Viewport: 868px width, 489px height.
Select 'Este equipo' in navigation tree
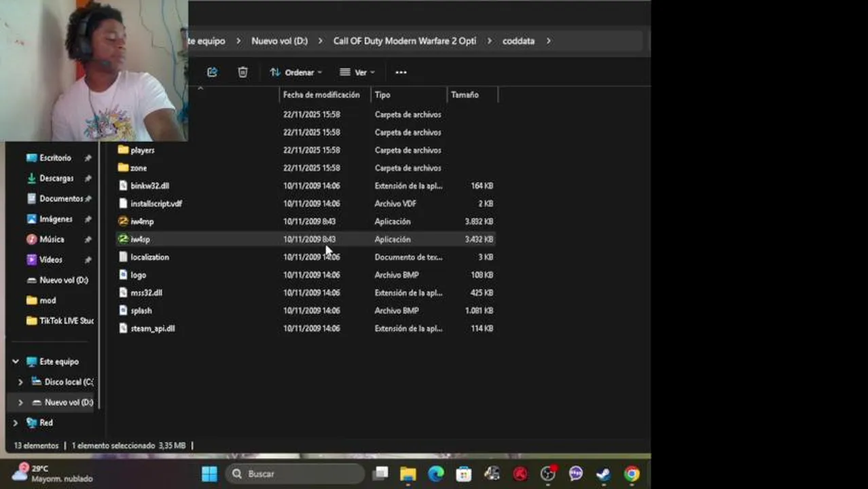coord(58,362)
